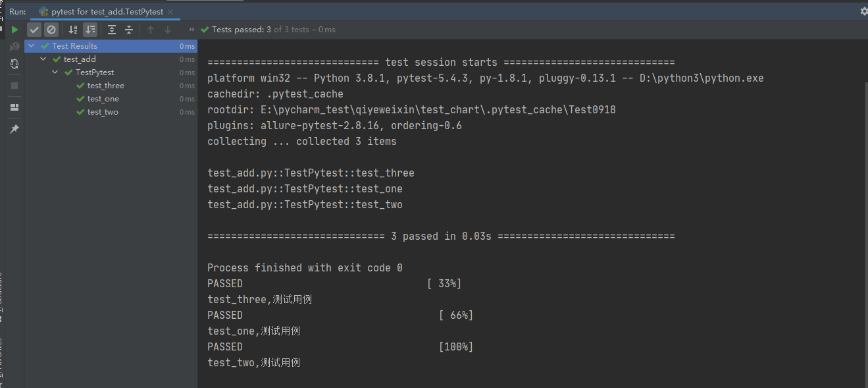868x388 pixels.
Task: Open Run panel settings gear
Action: [863, 11]
